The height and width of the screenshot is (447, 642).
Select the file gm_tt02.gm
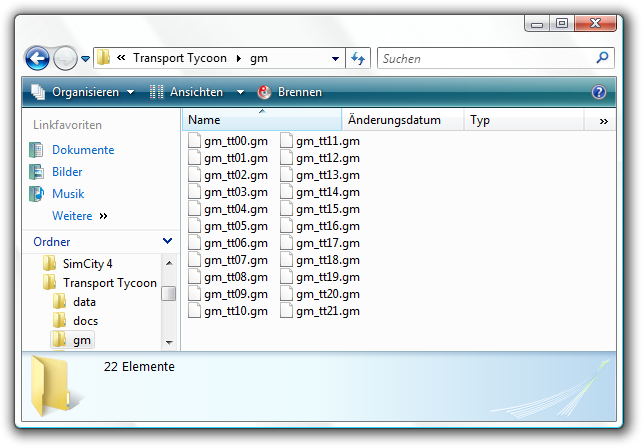point(236,175)
